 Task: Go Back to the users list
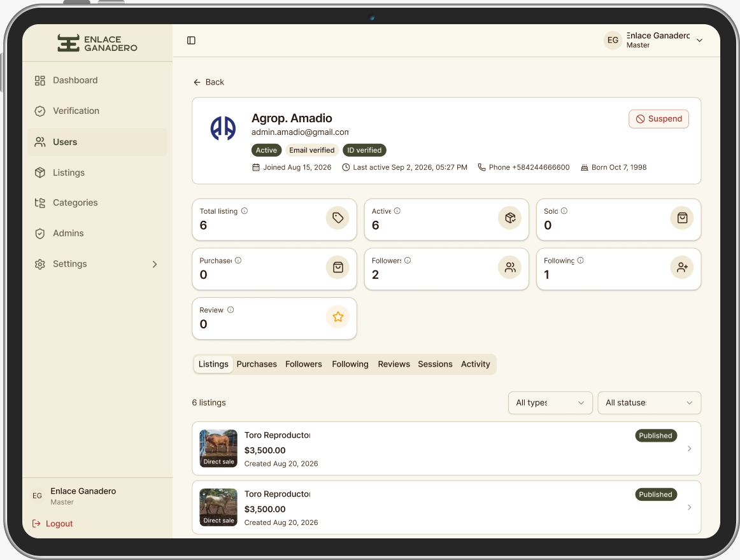click(x=209, y=82)
